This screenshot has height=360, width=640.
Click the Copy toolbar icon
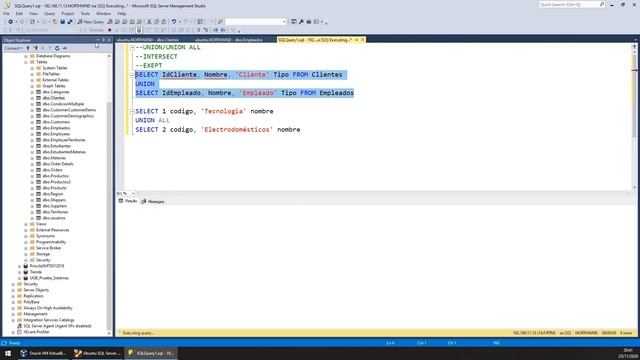click(x=156, y=22)
